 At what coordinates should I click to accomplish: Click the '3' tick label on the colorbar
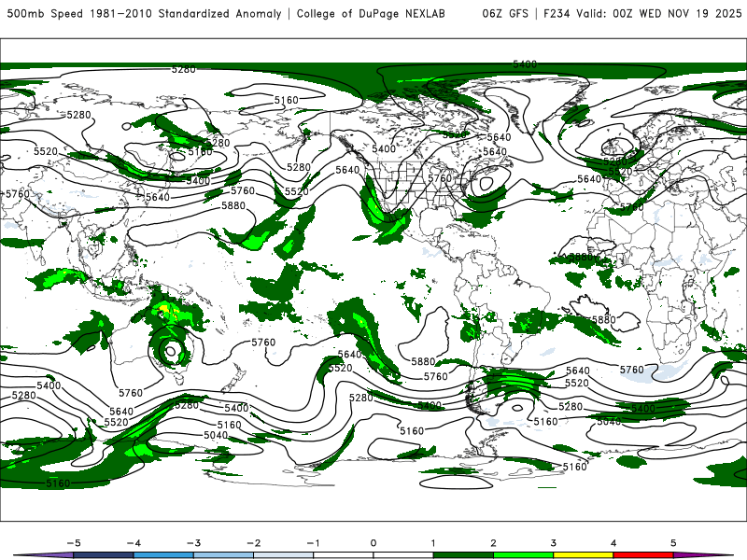[554, 543]
